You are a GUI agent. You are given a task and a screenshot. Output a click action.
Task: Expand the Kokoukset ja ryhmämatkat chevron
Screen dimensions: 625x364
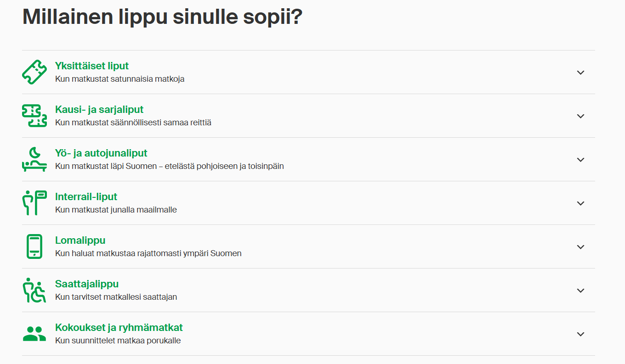[x=580, y=334]
